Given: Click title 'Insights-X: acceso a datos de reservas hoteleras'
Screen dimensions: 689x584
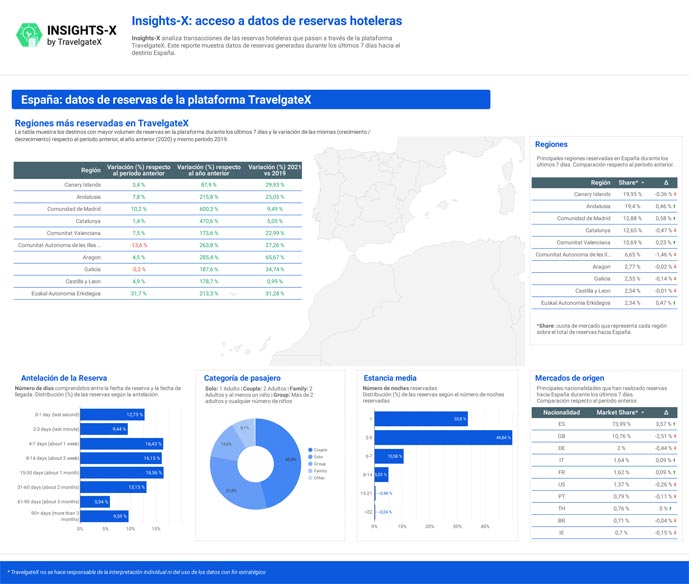Looking at the screenshot, I should tap(267, 21).
